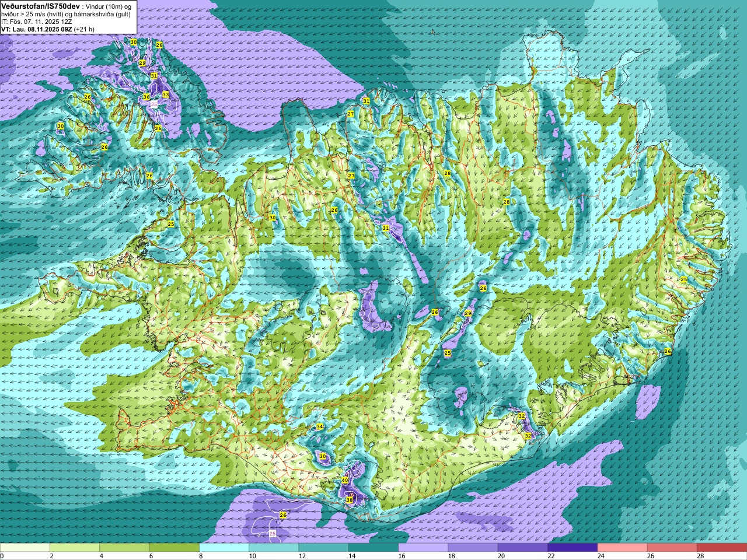Click the violet 20–22 legend swatch
The width and height of the screenshot is (747, 560).
[523, 548]
